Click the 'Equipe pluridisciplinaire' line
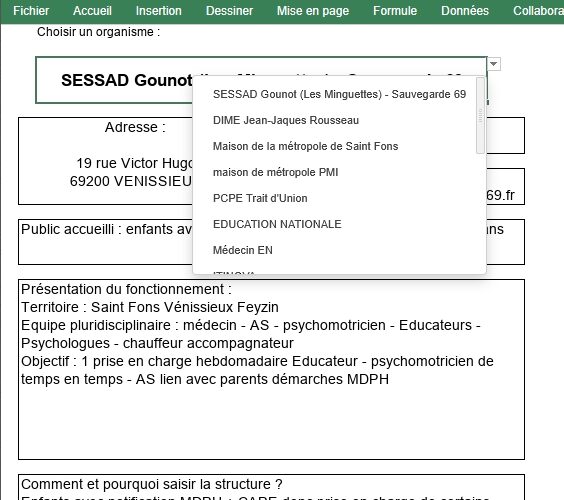Viewport: 564px width, 500px height. 251,325
